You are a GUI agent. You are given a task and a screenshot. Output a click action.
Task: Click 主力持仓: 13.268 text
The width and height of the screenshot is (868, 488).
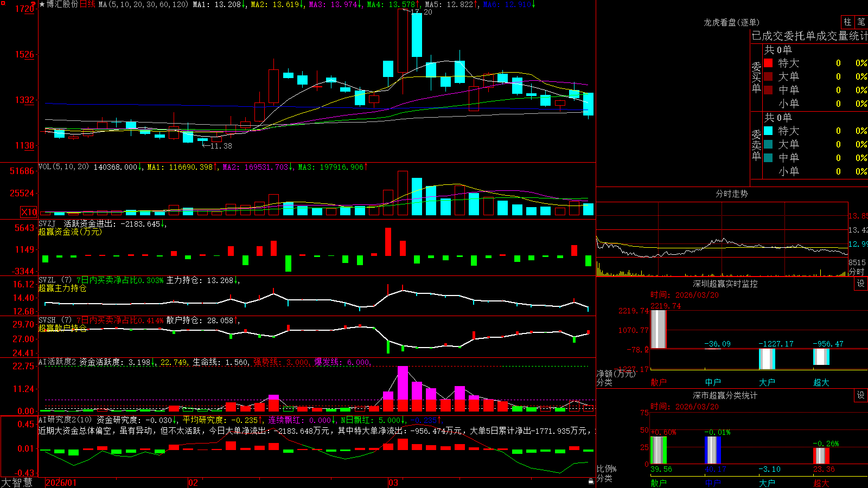(x=201, y=280)
